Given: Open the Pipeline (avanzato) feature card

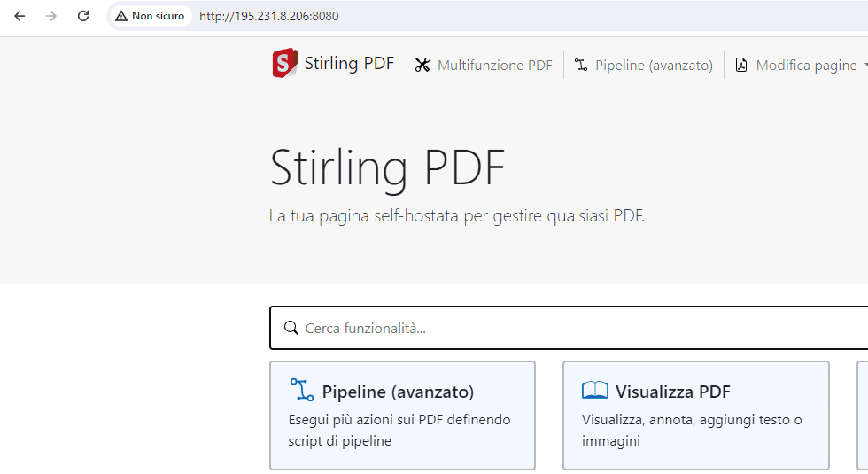Looking at the screenshot, I should tap(402, 416).
